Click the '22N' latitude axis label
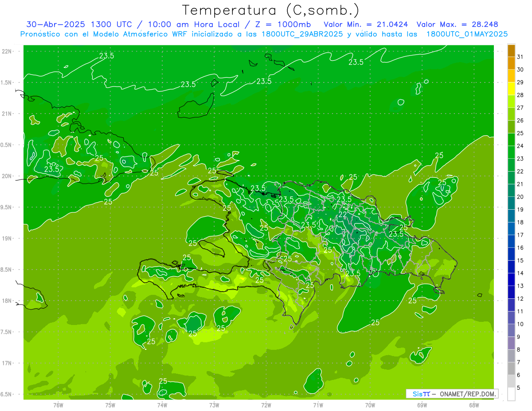Screen dimensions: 532x411 pyautogui.click(x=6, y=51)
